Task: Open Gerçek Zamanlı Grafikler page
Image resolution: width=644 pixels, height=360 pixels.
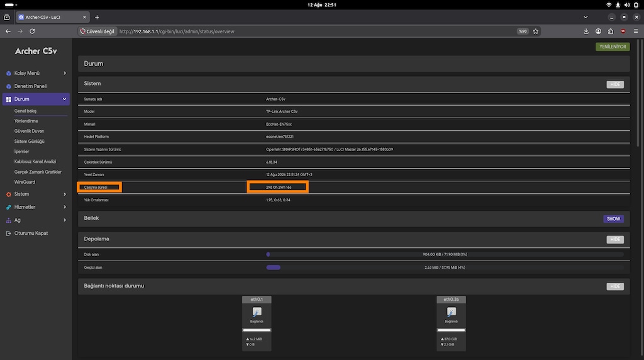Action: (x=38, y=172)
